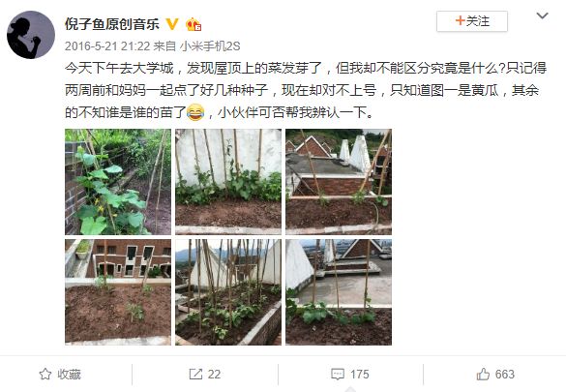
Task: Open the profile avatar picture
Action: pos(31,35)
